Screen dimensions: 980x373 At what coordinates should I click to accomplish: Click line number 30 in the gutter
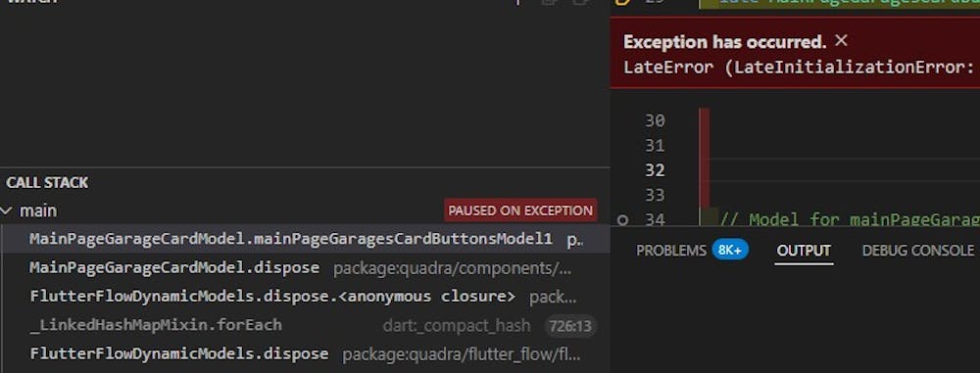click(655, 120)
